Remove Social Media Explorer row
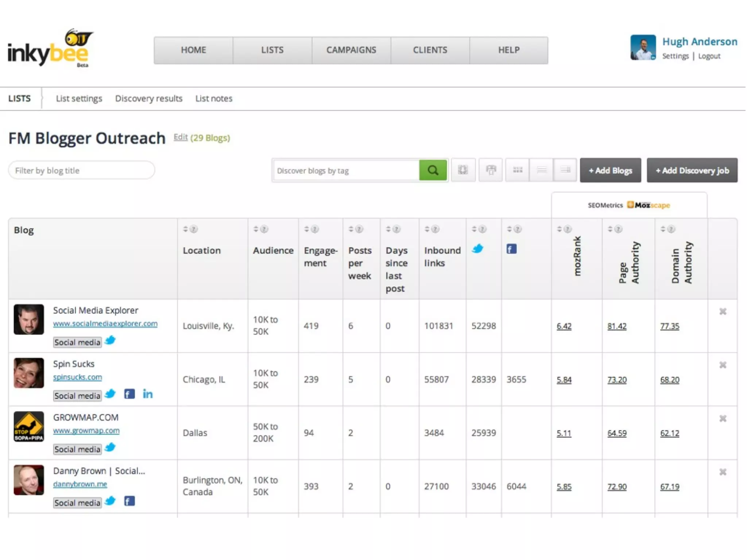The height and width of the screenshot is (560, 747). (723, 311)
